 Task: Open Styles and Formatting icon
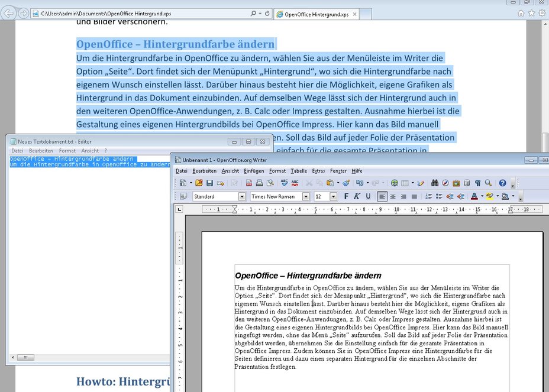pos(183,196)
